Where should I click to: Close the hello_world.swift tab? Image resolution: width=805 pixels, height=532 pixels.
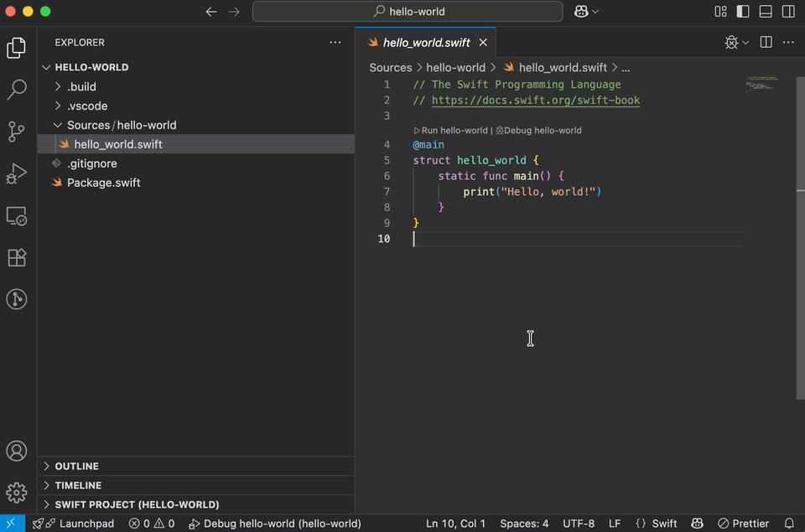[x=483, y=43]
